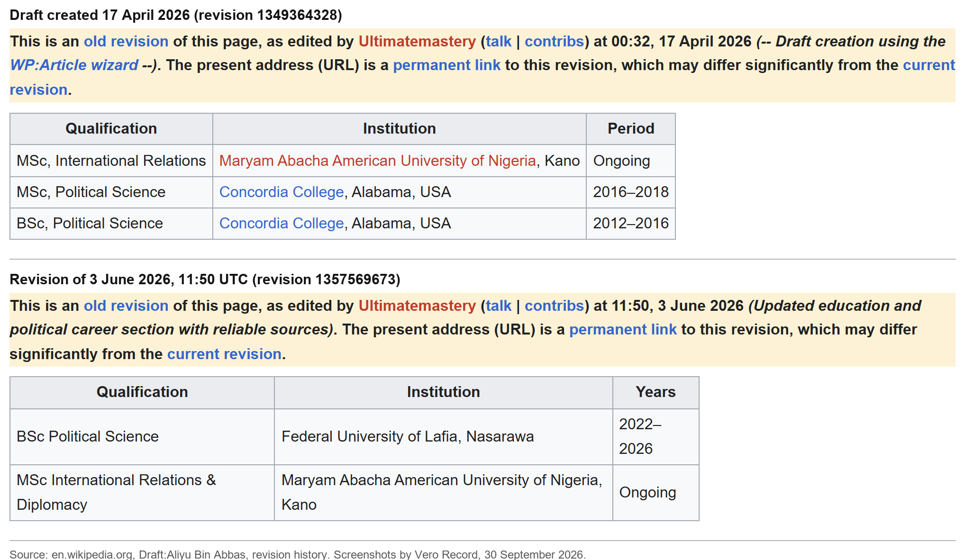Image resolution: width=965 pixels, height=560 pixels.
Task: Open Ultimatemastery user link in June notice
Action: coord(417,306)
